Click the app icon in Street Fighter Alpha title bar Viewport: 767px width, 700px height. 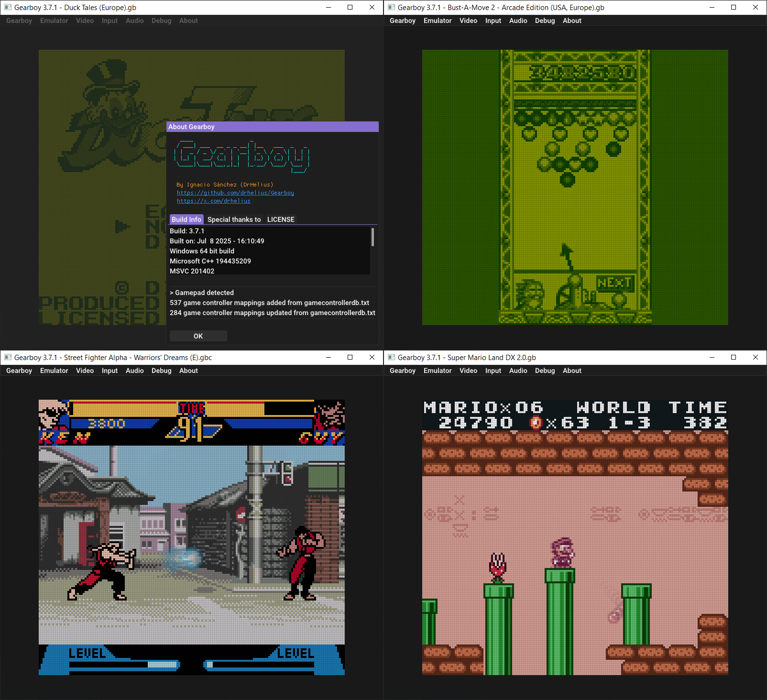[8, 358]
